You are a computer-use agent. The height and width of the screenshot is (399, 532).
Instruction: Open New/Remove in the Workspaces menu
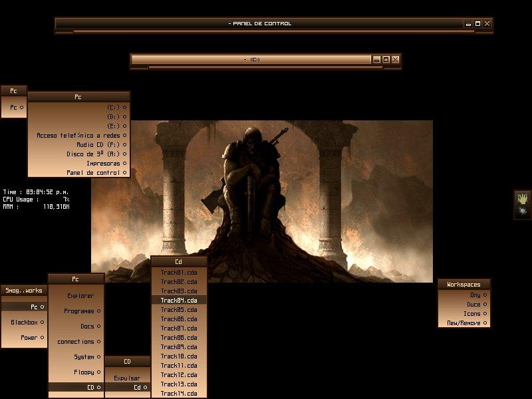coord(464,323)
